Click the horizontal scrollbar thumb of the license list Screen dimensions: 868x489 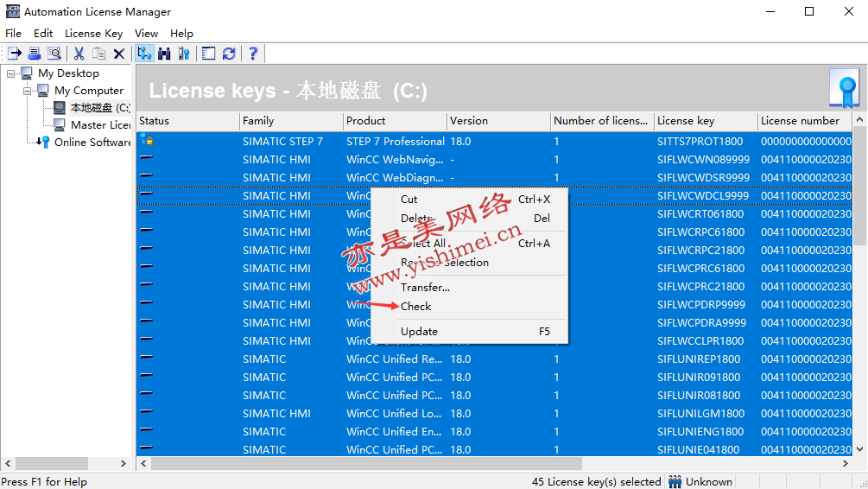pyautogui.click(x=366, y=463)
